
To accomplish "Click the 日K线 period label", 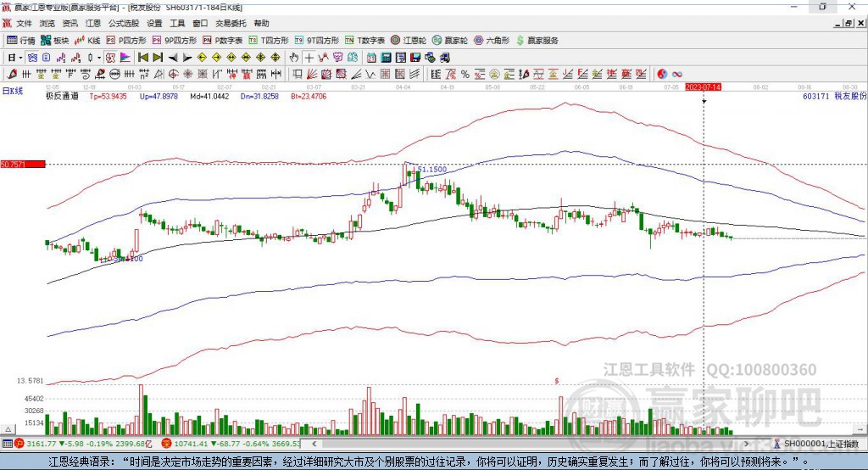I will point(12,91).
